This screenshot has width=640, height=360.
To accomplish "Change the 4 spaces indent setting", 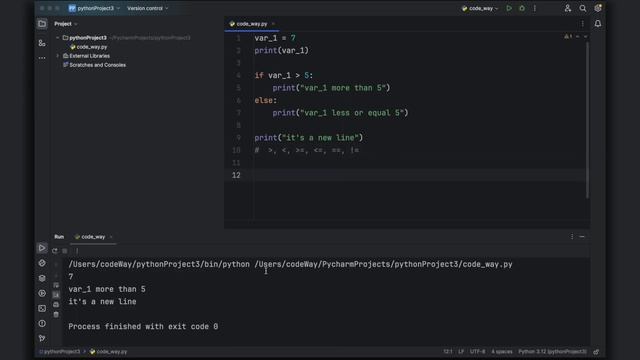I will coord(502,351).
